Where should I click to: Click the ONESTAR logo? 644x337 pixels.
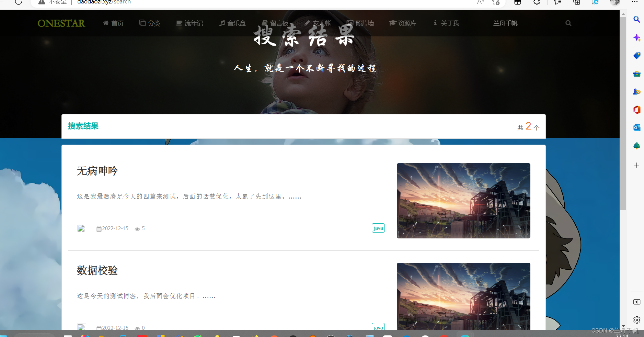pyautogui.click(x=61, y=23)
